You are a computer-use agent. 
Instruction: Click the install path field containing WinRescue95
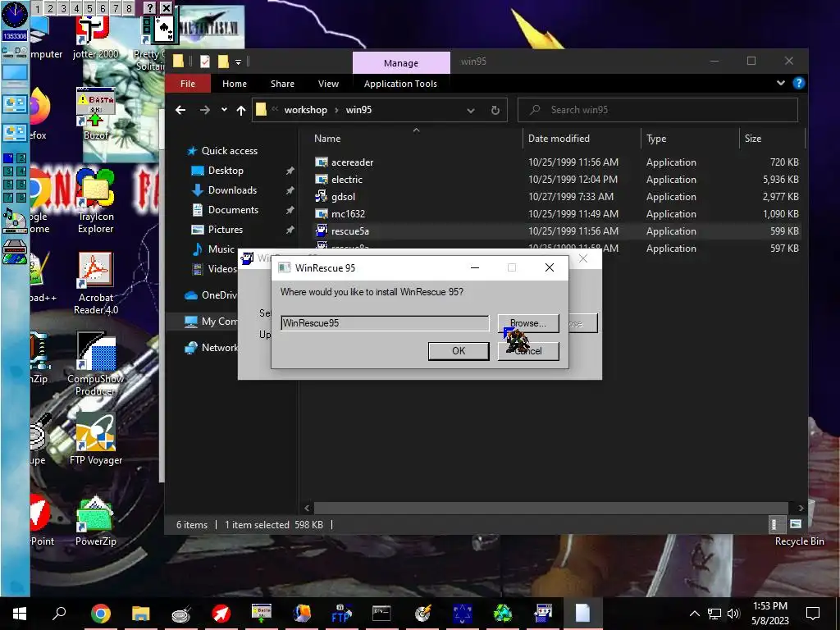click(x=385, y=323)
